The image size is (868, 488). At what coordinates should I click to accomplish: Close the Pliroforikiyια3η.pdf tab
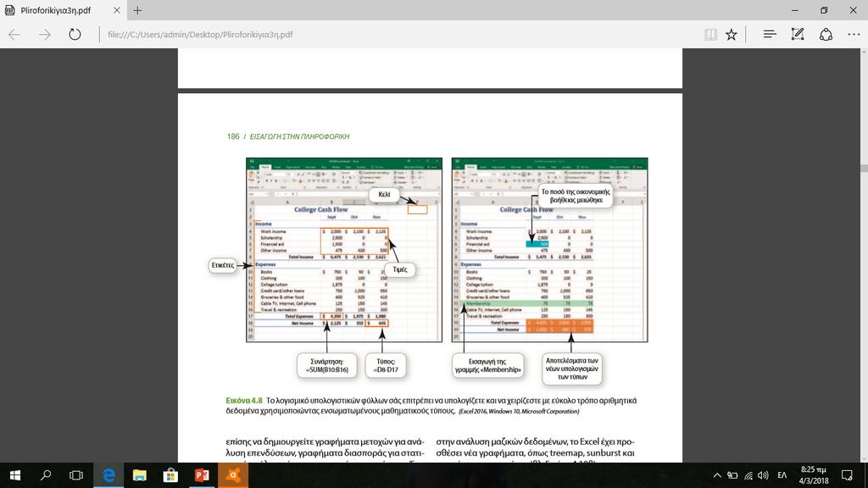point(117,10)
